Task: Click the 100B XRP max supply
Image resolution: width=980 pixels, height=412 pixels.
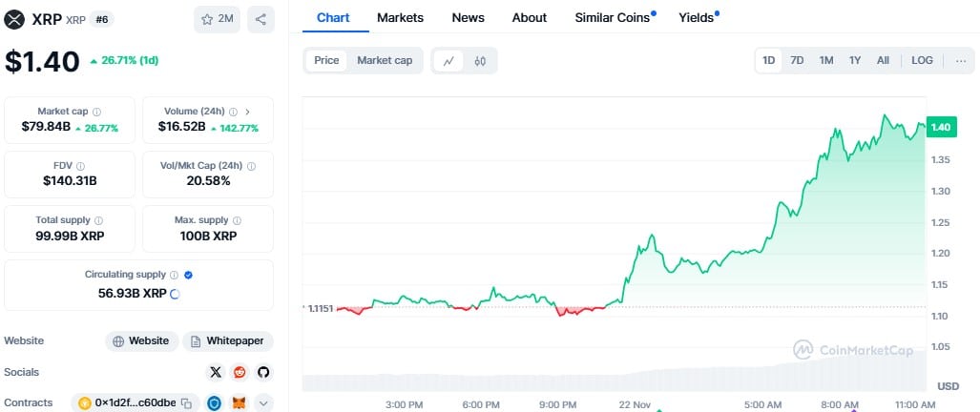Action: point(208,236)
